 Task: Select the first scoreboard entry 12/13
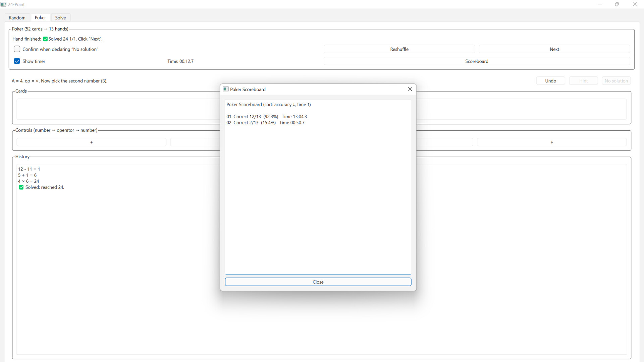tap(266, 117)
